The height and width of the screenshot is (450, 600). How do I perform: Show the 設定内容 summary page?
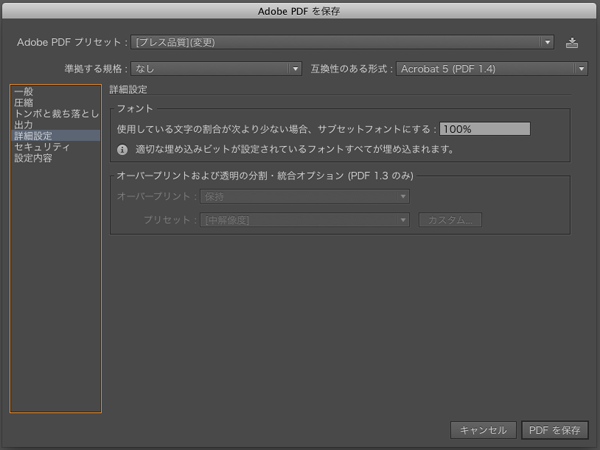coord(33,158)
